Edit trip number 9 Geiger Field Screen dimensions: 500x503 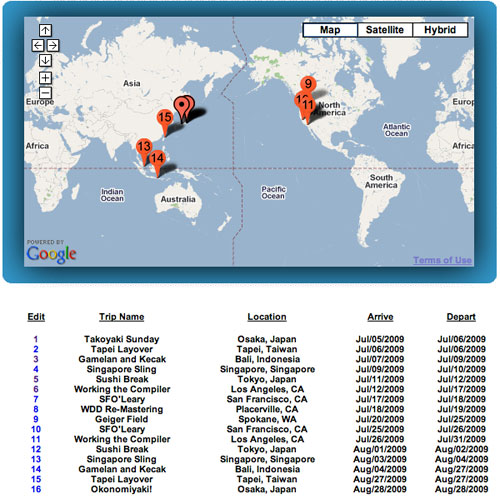(36, 419)
